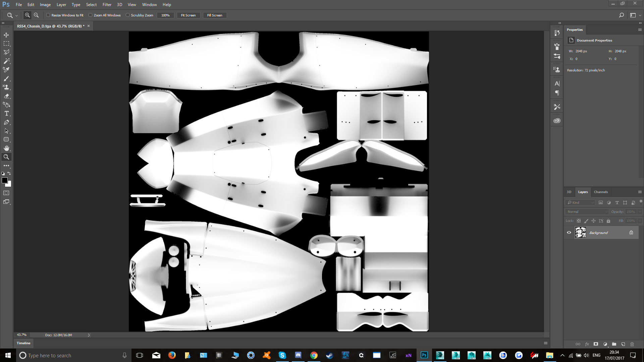Image resolution: width=644 pixels, height=362 pixels.
Task: Select the Polygonal Lasso tool
Action: pyautogui.click(x=6, y=52)
